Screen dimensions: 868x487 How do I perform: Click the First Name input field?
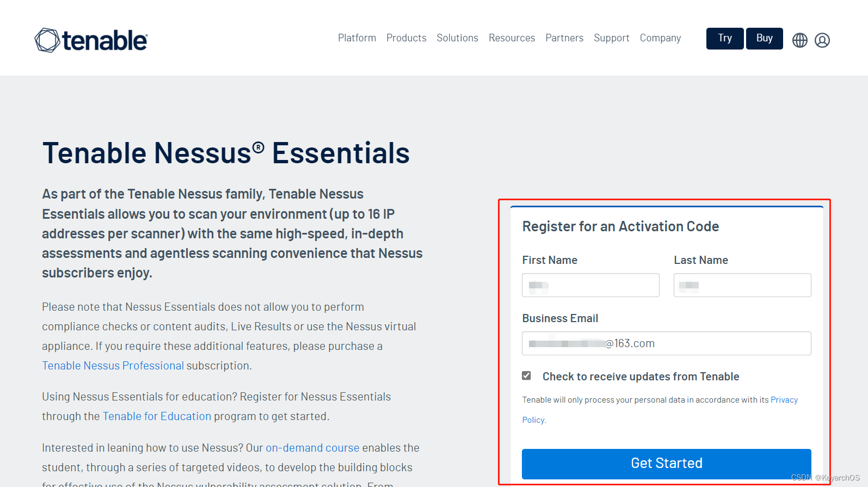pos(590,285)
